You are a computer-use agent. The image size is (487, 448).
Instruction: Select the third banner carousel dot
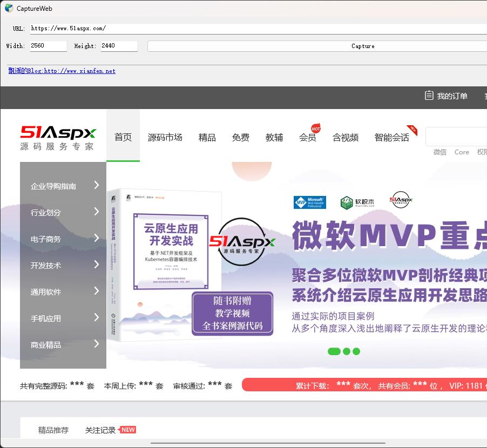point(356,351)
